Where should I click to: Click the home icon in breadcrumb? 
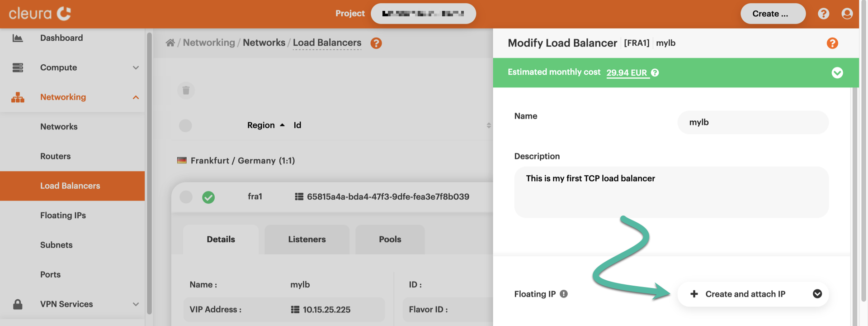tap(170, 43)
